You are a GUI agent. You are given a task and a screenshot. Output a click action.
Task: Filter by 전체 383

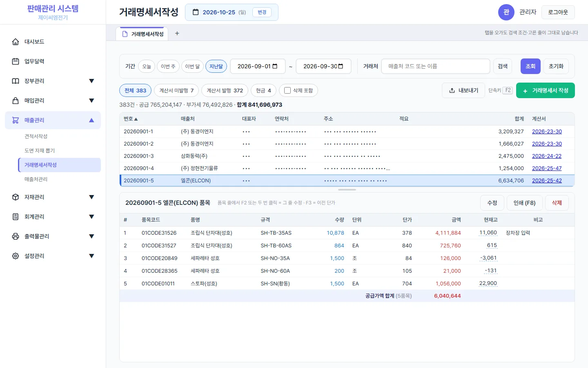pos(135,90)
